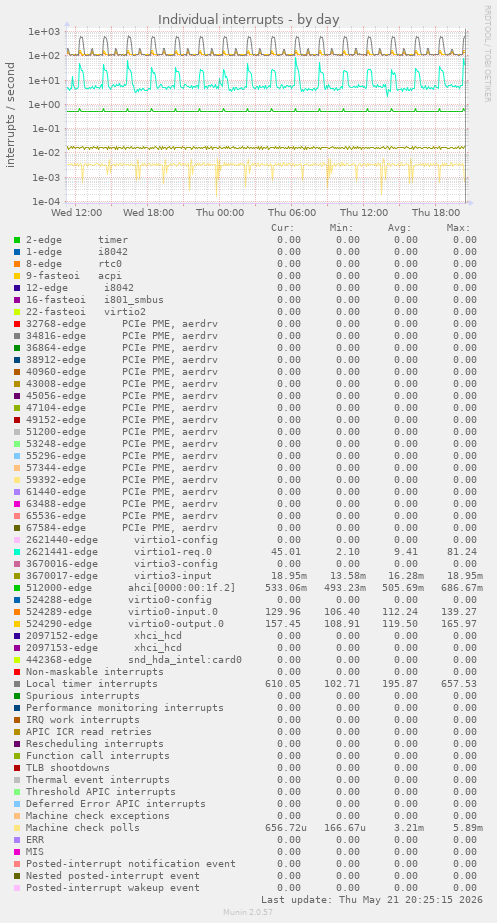Click the graph title Individual interrupts - by day
The height and width of the screenshot is (923, 497).
(248, 19)
